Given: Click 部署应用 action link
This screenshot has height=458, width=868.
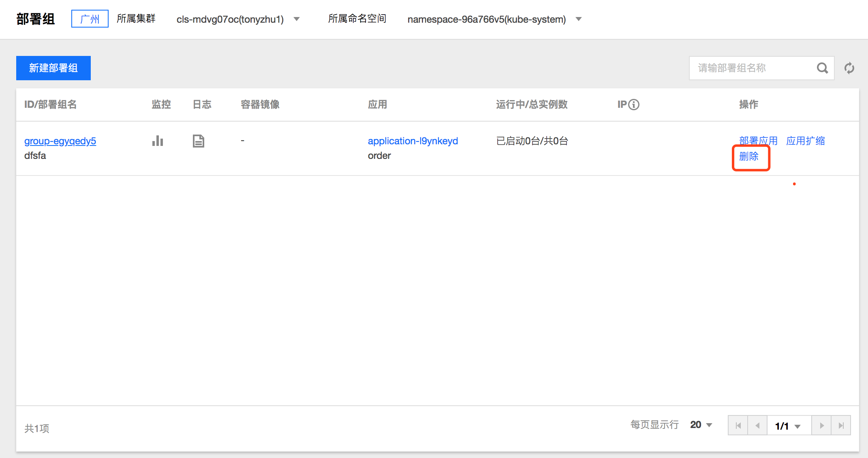Looking at the screenshot, I should 758,141.
